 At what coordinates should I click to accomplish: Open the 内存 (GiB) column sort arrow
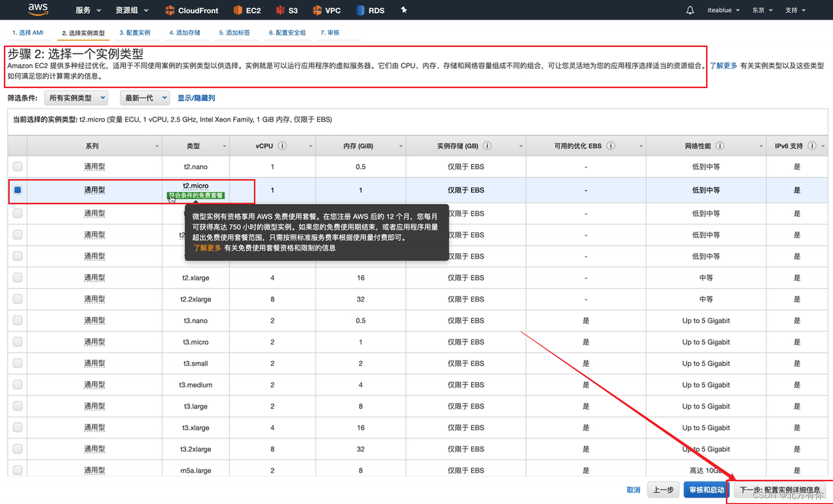(x=401, y=146)
